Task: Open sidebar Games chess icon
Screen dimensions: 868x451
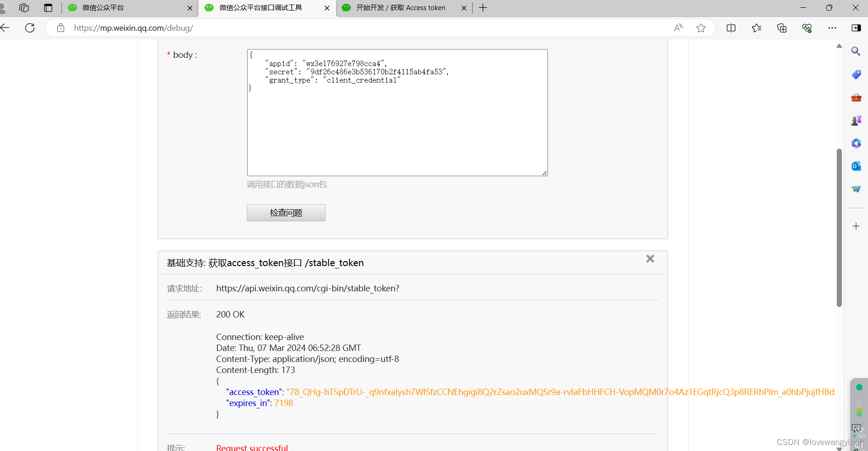Action: click(856, 120)
